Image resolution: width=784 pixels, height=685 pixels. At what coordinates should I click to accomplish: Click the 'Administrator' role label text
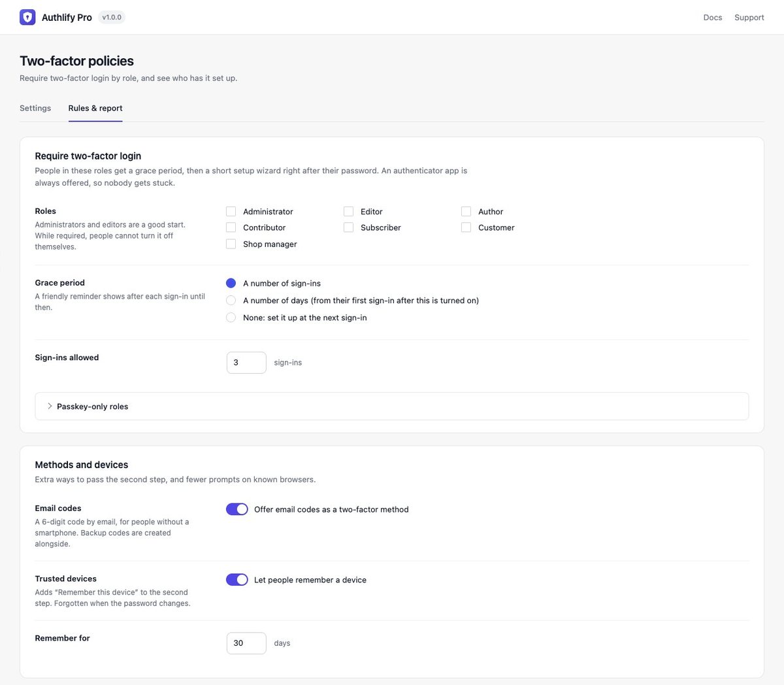268,212
